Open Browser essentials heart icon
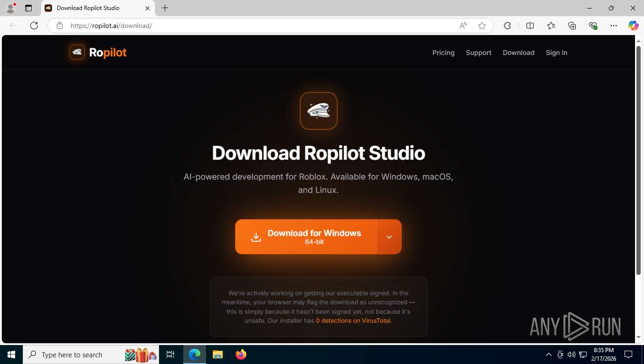Image resolution: width=644 pixels, height=364 pixels. click(593, 26)
